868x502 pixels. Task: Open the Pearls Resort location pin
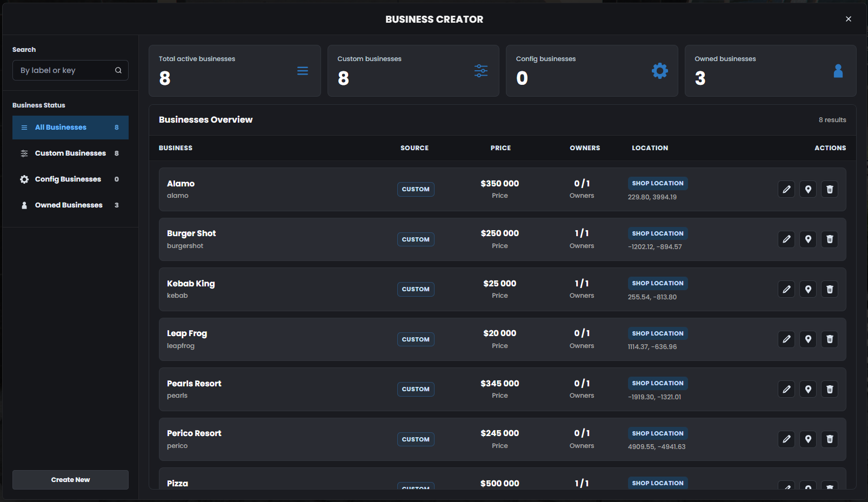click(808, 389)
